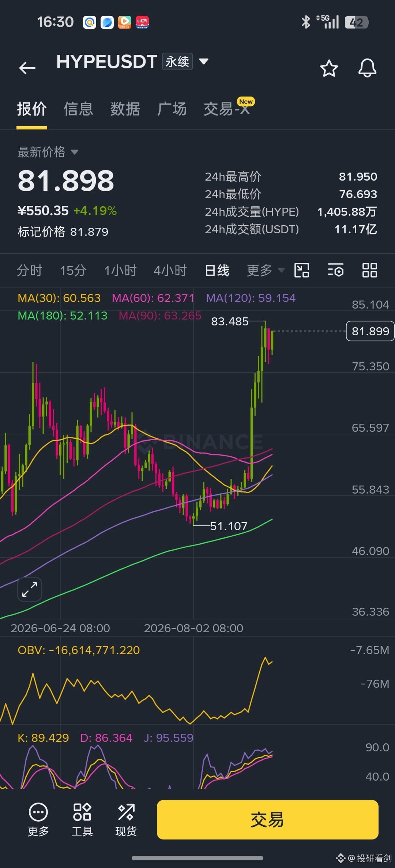Tap the back arrow icon

click(x=27, y=68)
